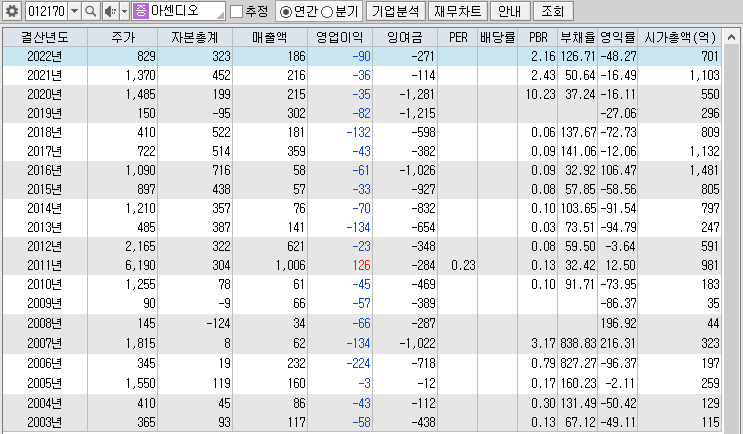This screenshot has width=743, height=434.
Task: Click the speaker sound icon
Action: 110,11
